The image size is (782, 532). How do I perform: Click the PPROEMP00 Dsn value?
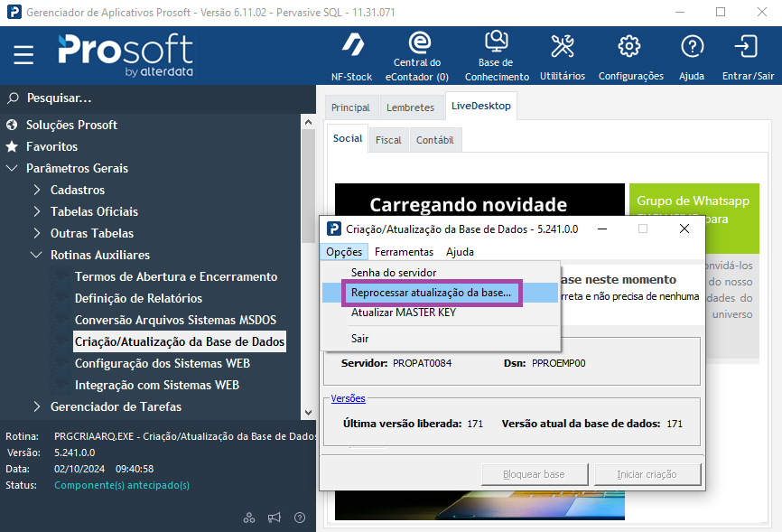559,363
